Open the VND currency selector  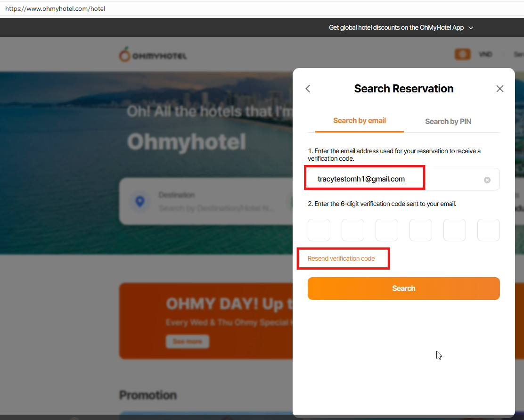pos(485,55)
